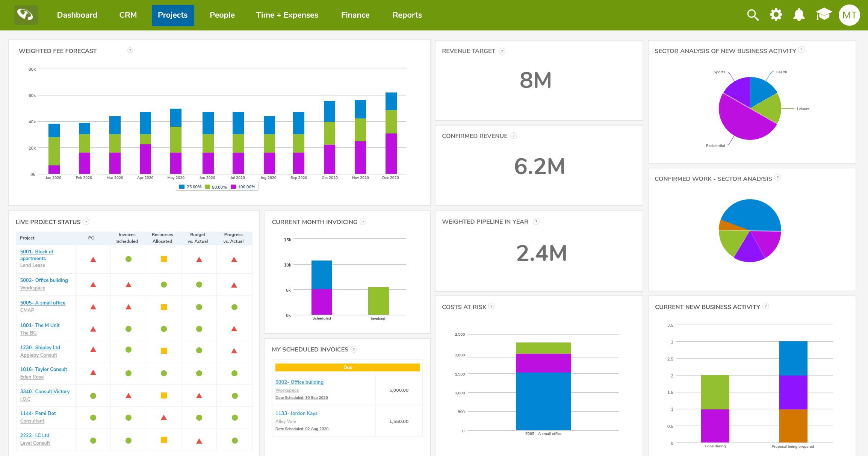The image size is (868, 456).
Task: Click the Revenue Target help icon
Action: (502, 51)
